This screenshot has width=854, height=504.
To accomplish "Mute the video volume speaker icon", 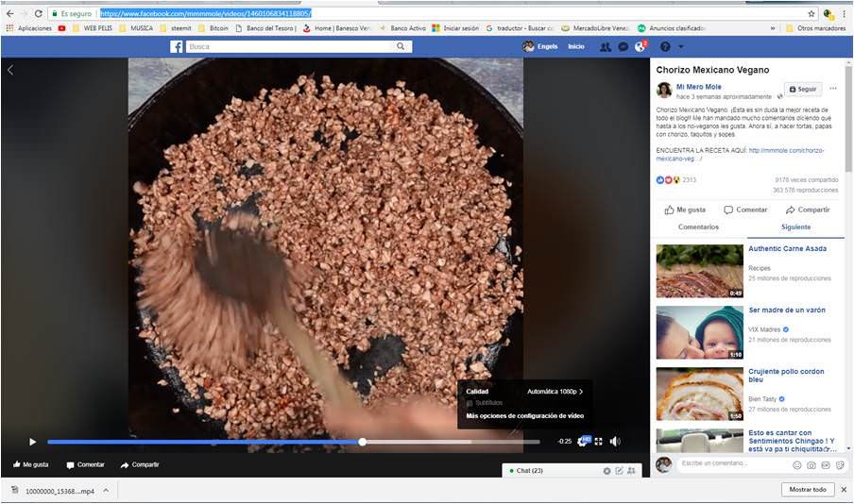I will tap(615, 442).
